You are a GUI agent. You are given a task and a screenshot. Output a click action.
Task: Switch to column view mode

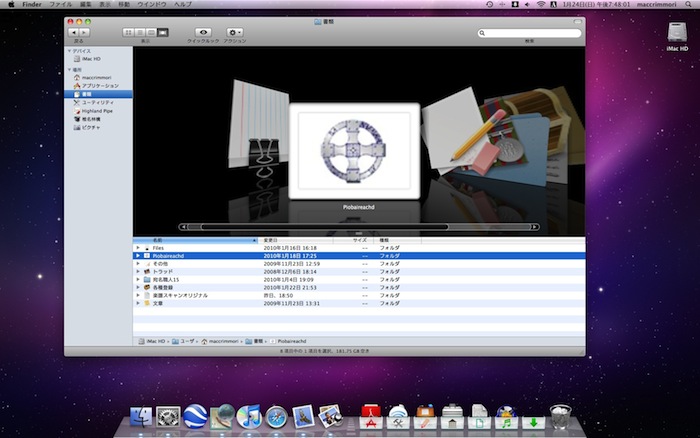[x=151, y=33]
